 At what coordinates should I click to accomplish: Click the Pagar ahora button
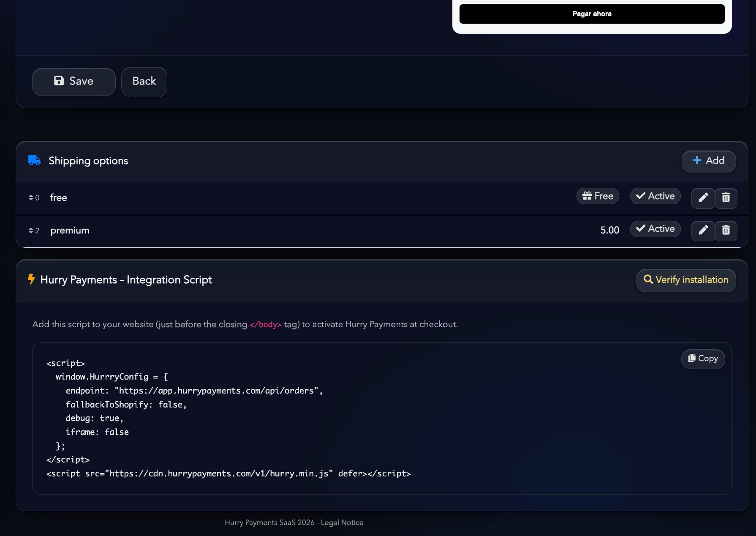point(592,14)
